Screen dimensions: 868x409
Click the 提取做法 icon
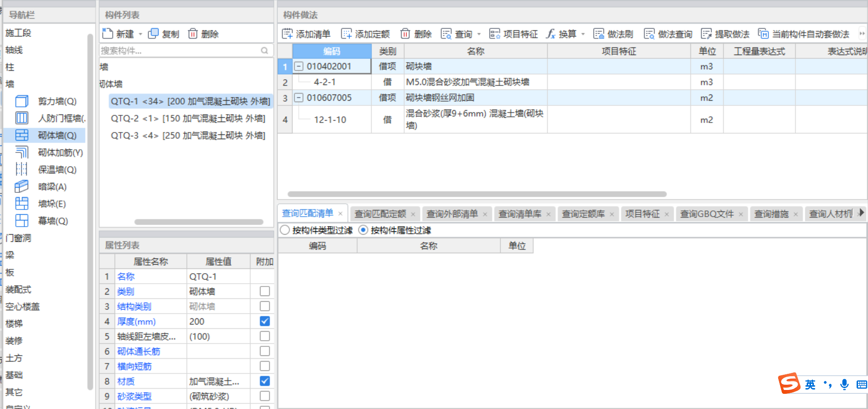tap(706, 34)
